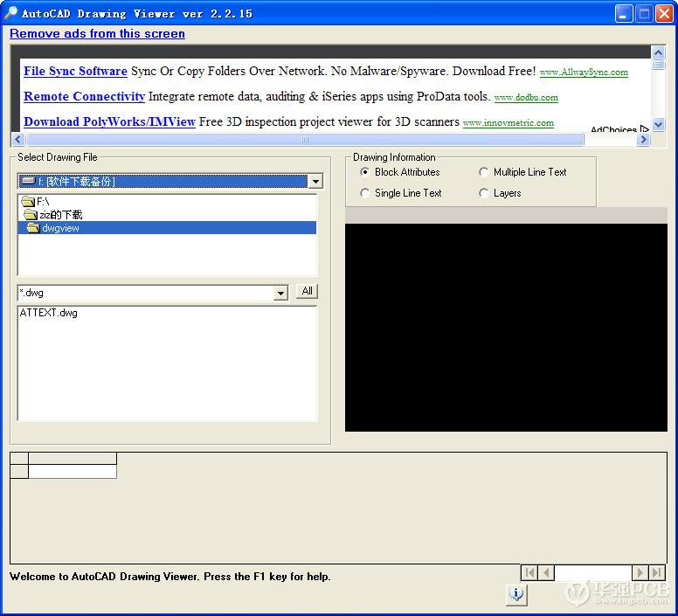Select the Block Attributes radio button
Viewport: 678px width, 616px height.
pos(365,172)
